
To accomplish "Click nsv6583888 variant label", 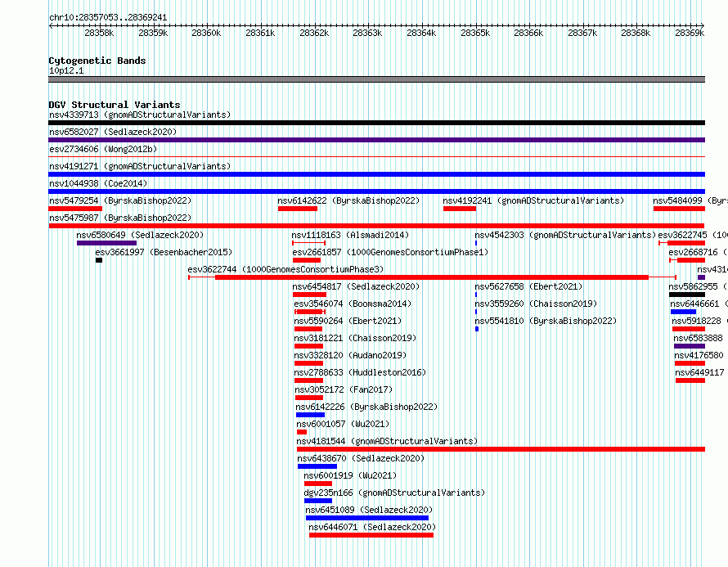I will pyautogui.click(x=699, y=338).
